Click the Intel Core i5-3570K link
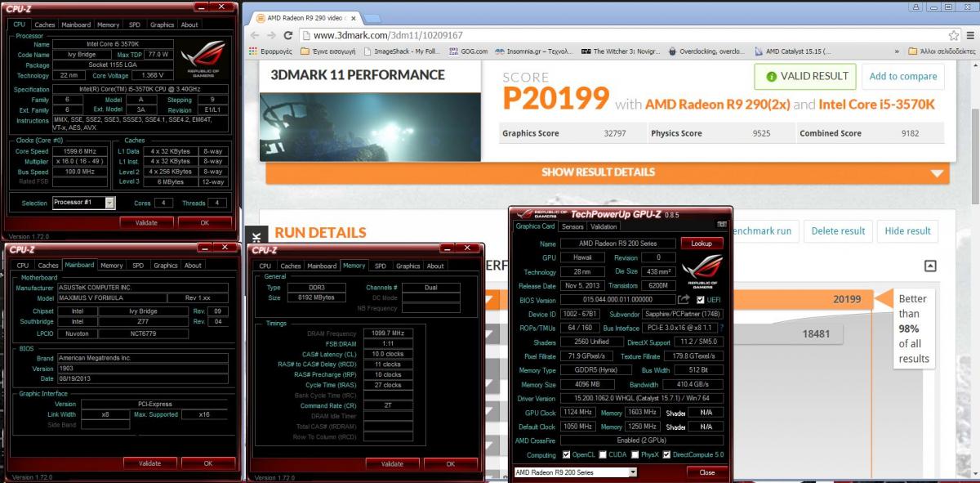The image size is (980, 483). coord(877,105)
